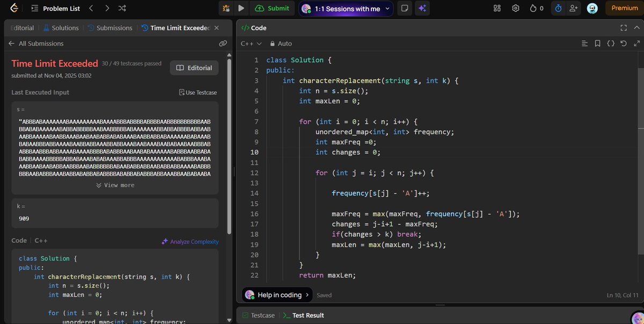Open the 1:1 Sessions with me dropdown

pos(347,8)
